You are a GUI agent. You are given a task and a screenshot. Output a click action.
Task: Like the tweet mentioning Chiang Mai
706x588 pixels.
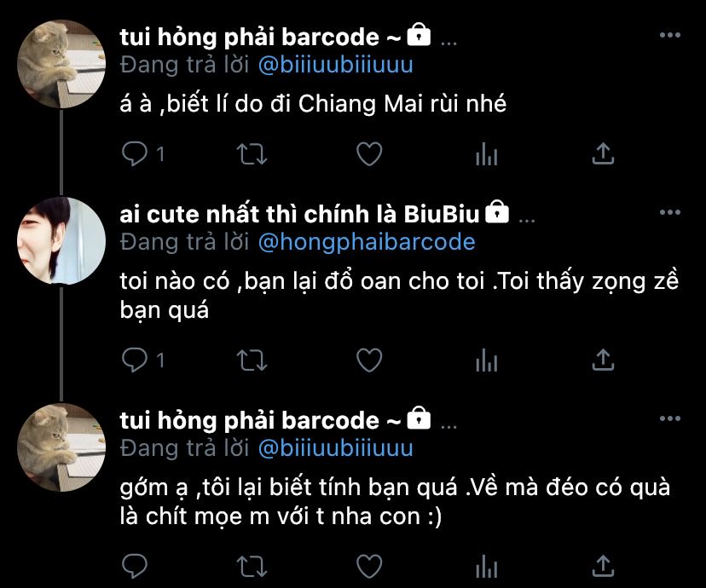pos(369,154)
